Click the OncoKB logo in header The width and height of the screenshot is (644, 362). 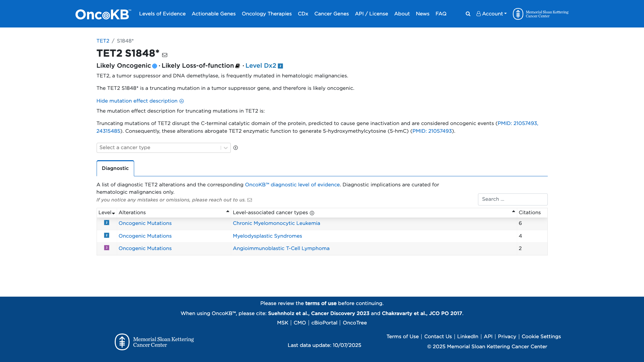click(103, 14)
